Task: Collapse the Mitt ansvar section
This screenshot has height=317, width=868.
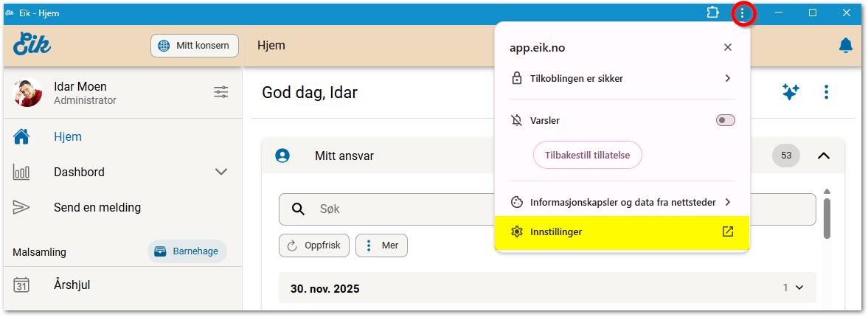Action: coord(824,156)
